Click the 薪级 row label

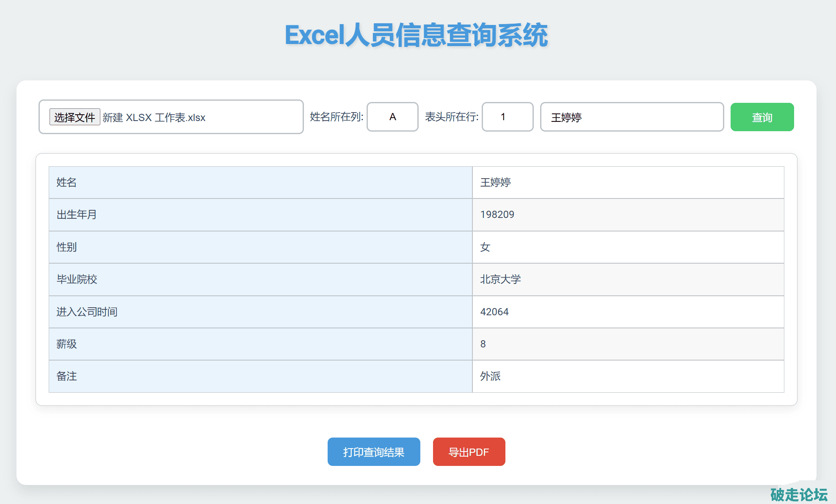point(66,344)
